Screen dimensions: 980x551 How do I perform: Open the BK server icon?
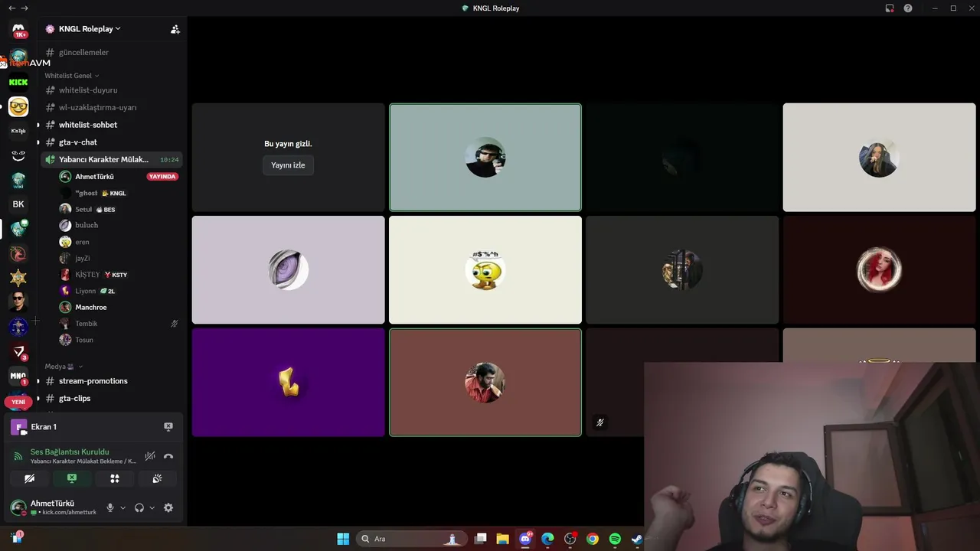click(18, 204)
